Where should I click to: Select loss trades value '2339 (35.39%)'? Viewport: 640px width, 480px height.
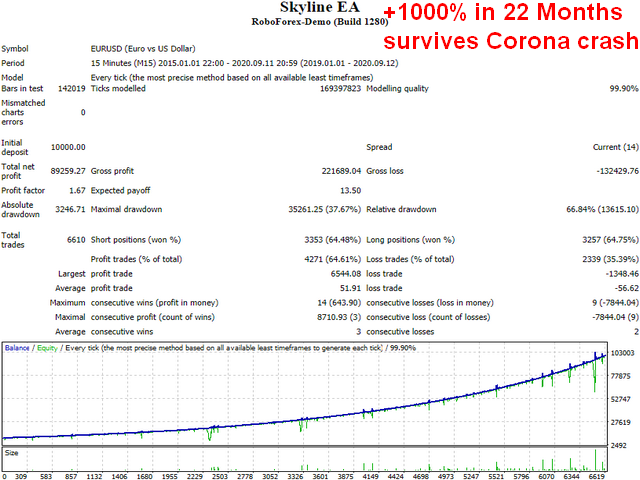point(611,259)
